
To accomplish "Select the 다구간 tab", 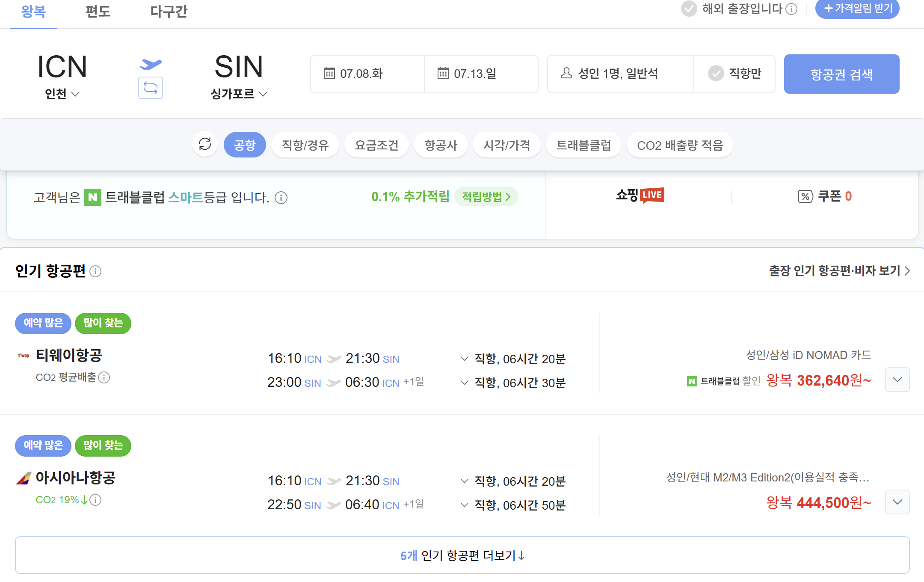I will pyautogui.click(x=169, y=12).
